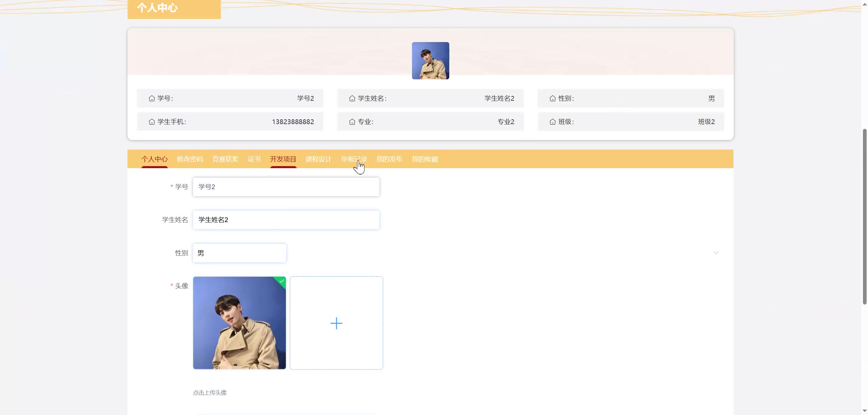Click the house icon beside 性别

pyautogui.click(x=552, y=98)
